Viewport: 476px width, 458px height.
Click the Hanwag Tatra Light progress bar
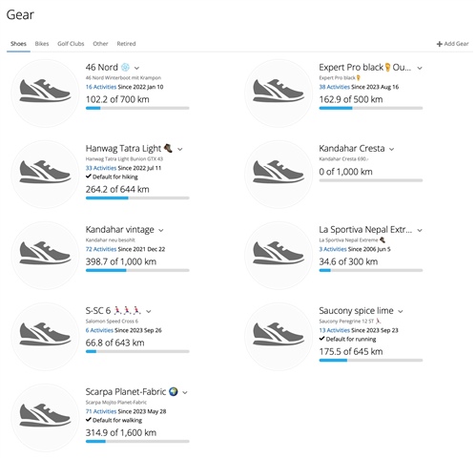137,198
